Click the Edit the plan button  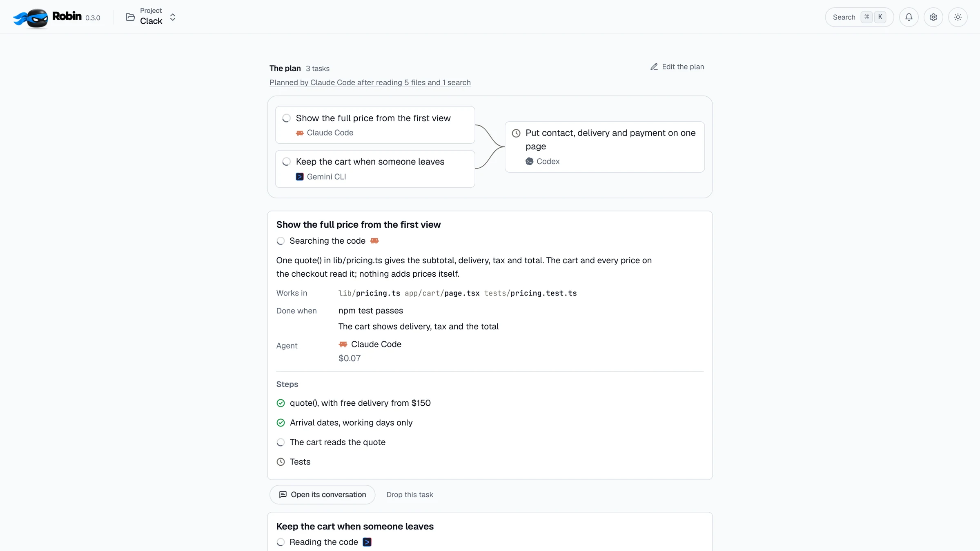coord(677,67)
